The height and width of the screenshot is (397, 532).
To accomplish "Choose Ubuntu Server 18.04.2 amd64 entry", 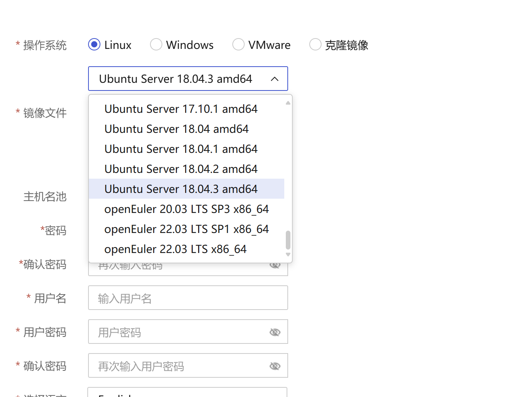I will (x=181, y=169).
